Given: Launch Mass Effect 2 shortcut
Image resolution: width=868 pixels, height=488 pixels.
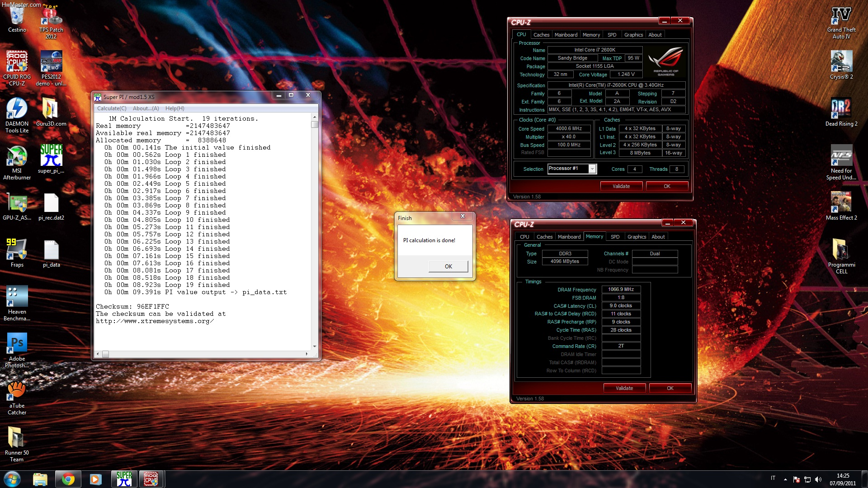Looking at the screenshot, I should [841, 206].
